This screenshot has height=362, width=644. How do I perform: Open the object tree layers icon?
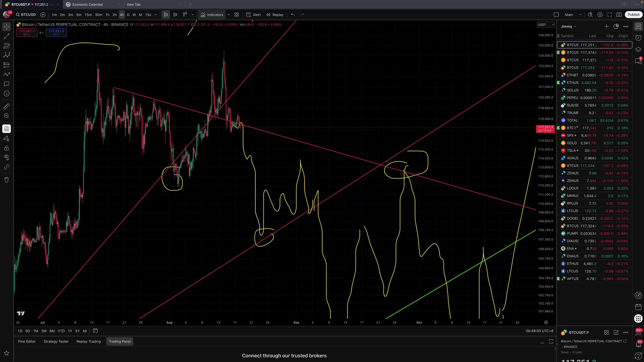[x=638, y=50]
